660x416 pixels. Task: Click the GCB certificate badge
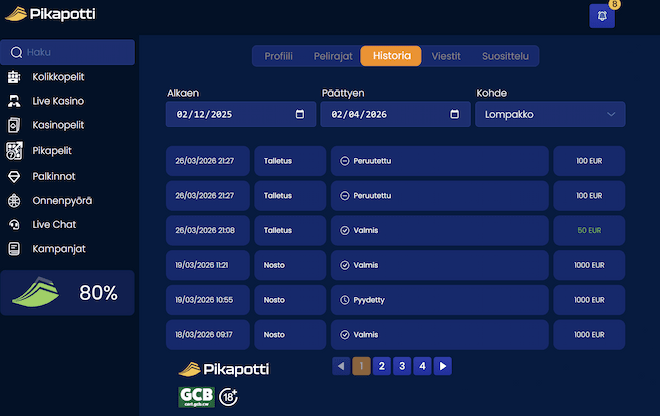coord(197,397)
